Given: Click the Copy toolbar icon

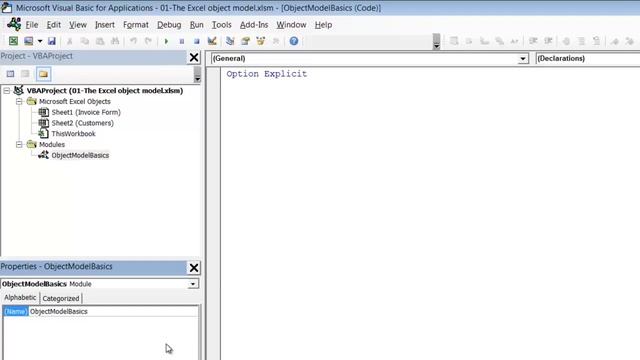Looking at the screenshot, I should 85,41.
